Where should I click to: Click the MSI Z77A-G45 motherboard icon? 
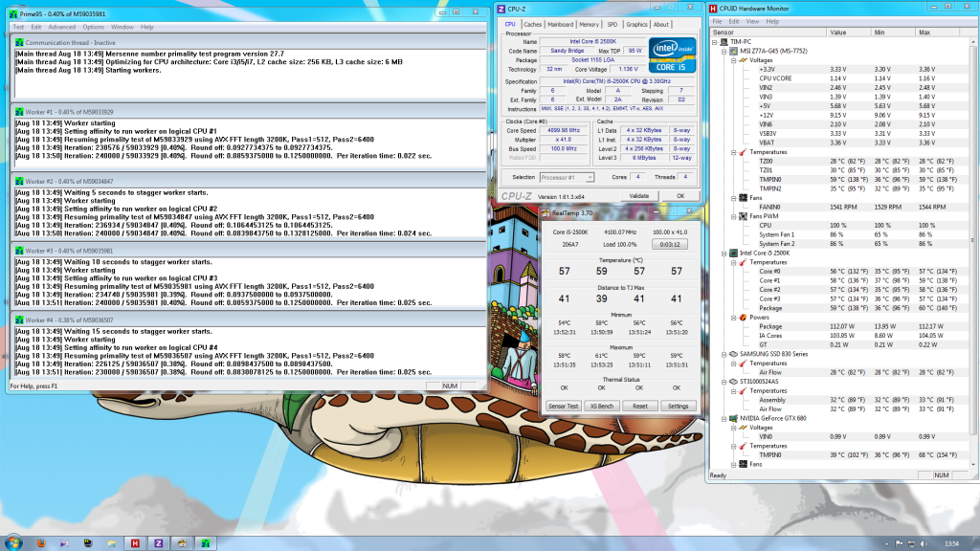[x=733, y=52]
